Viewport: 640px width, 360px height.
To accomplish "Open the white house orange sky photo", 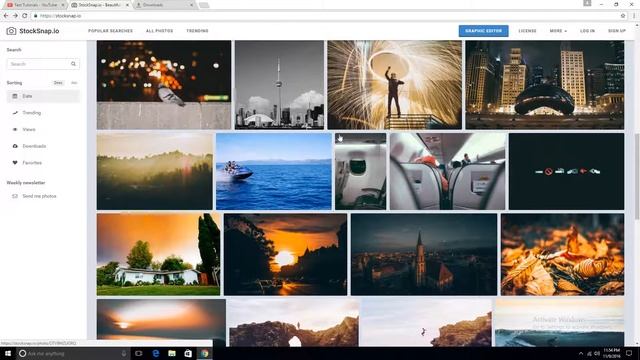I will point(158,254).
